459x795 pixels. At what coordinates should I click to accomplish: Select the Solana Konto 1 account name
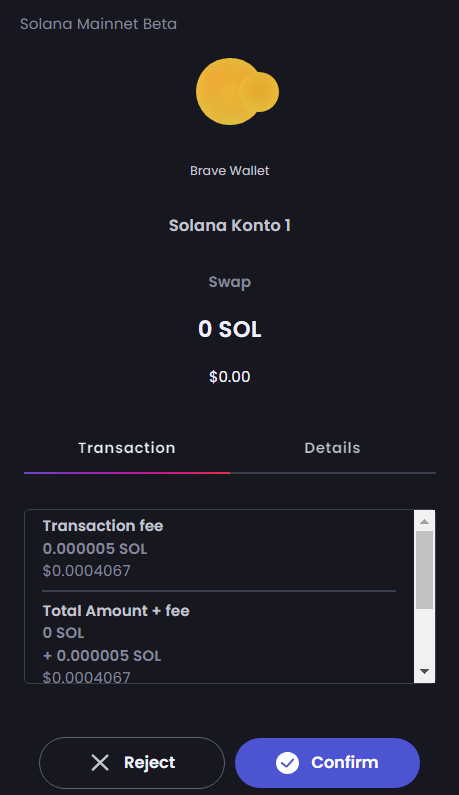(230, 226)
